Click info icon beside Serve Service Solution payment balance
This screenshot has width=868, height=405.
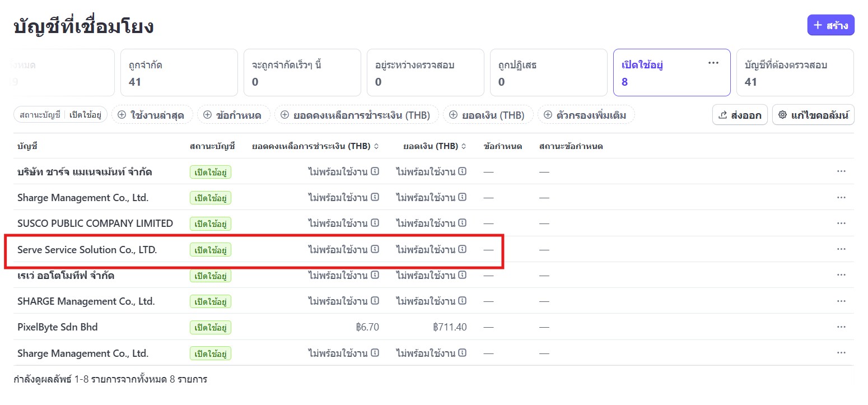[x=375, y=249]
